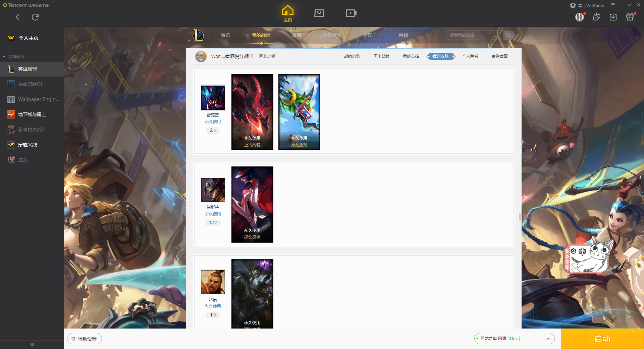Screen dimensions: 644x349
Task: Click the friends chat icon at top right
Action: click(596, 17)
